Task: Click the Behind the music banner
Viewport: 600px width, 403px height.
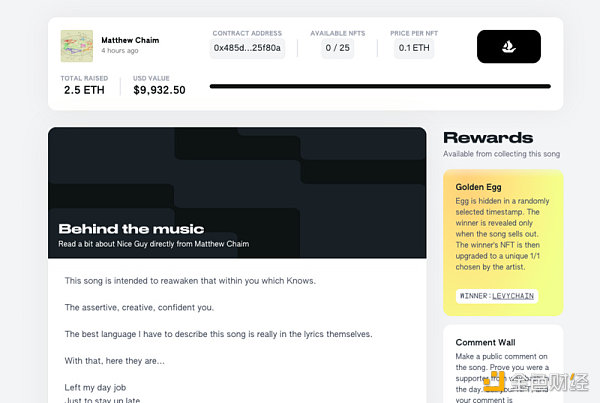Action: click(x=237, y=193)
